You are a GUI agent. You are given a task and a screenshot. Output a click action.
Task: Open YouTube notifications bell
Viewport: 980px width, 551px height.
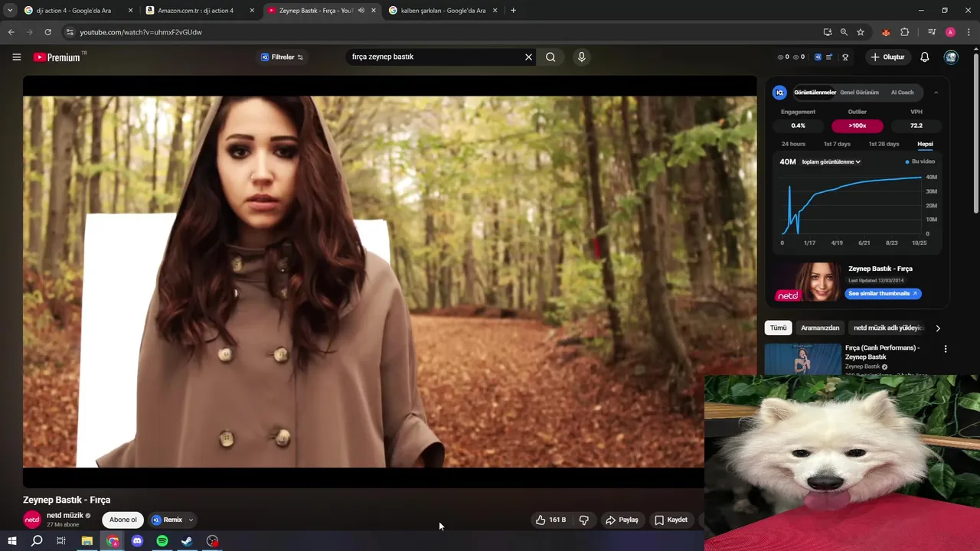pyautogui.click(x=925, y=57)
